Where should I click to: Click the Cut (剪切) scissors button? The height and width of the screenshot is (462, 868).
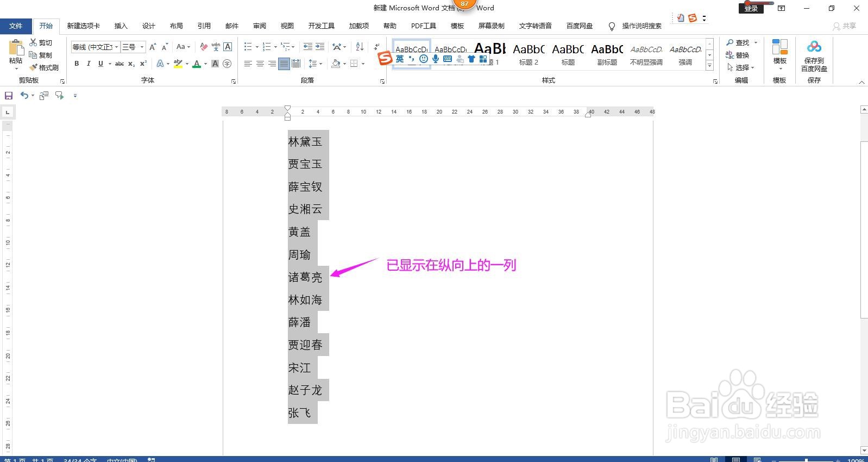point(41,42)
